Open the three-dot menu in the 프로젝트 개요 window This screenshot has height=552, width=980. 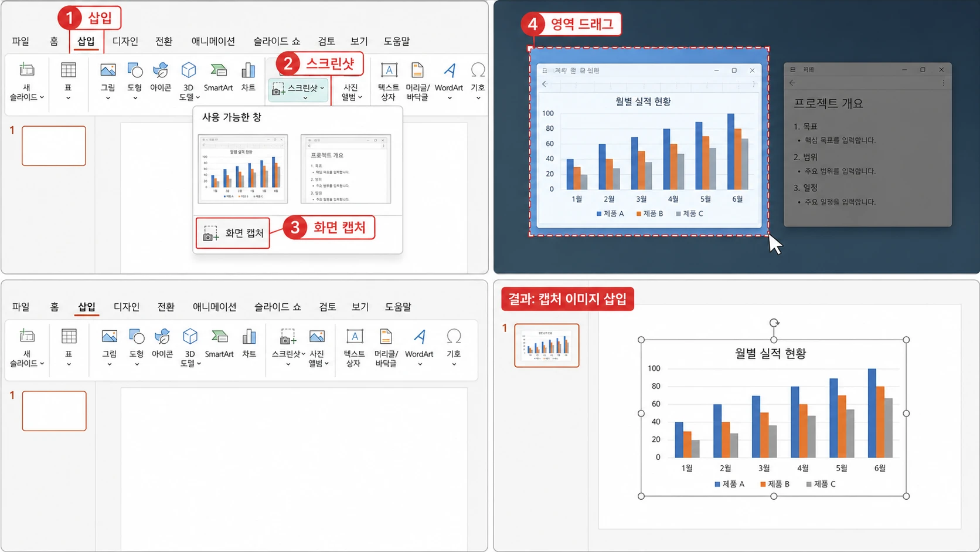coord(944,83)
